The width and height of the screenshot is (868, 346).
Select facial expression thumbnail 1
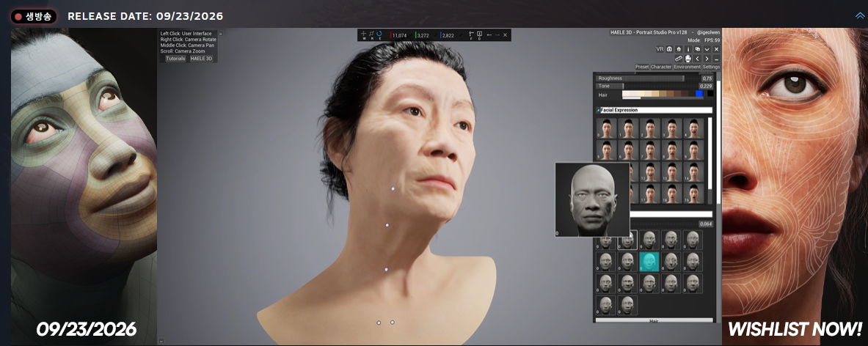click(628, 128)
